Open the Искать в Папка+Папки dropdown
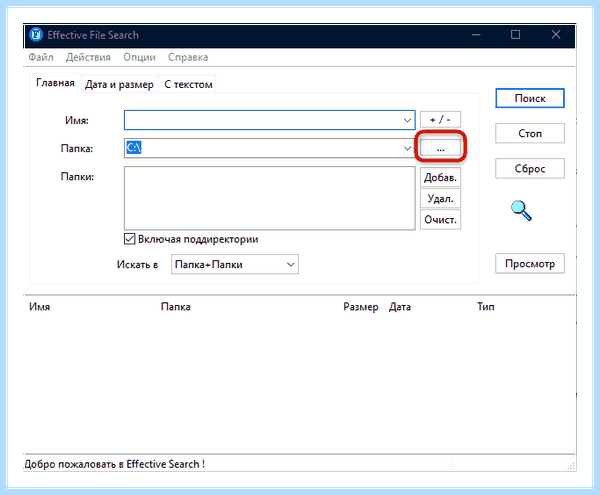Screen dimensions: 600x495 (x=235, y=264)
